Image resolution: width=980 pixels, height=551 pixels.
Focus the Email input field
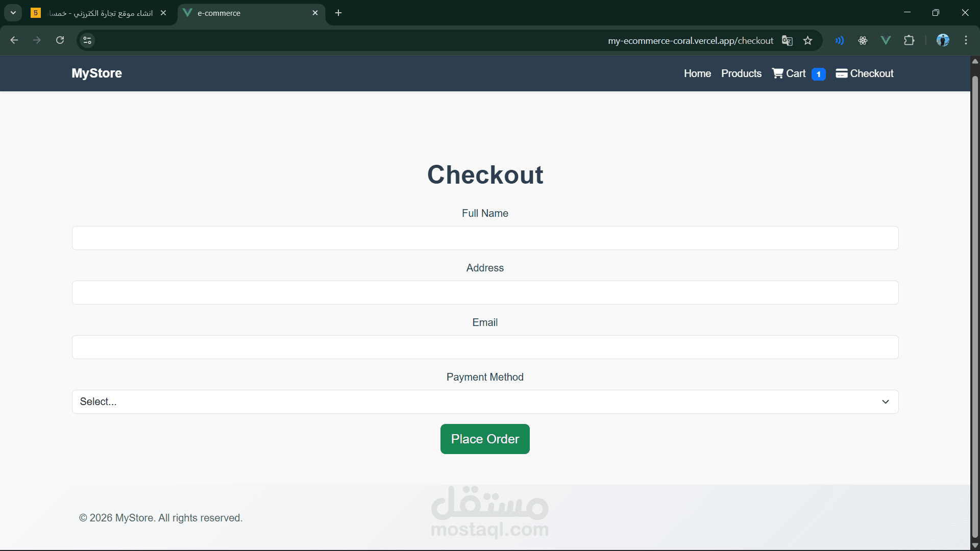tap(485, 347)
